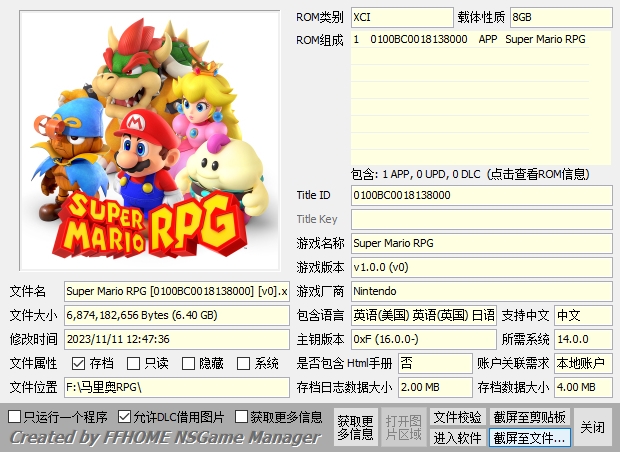The image size is (620, 452).
Task: Check the 隐藏 hidden attribute box
Action: click(188, 363)
